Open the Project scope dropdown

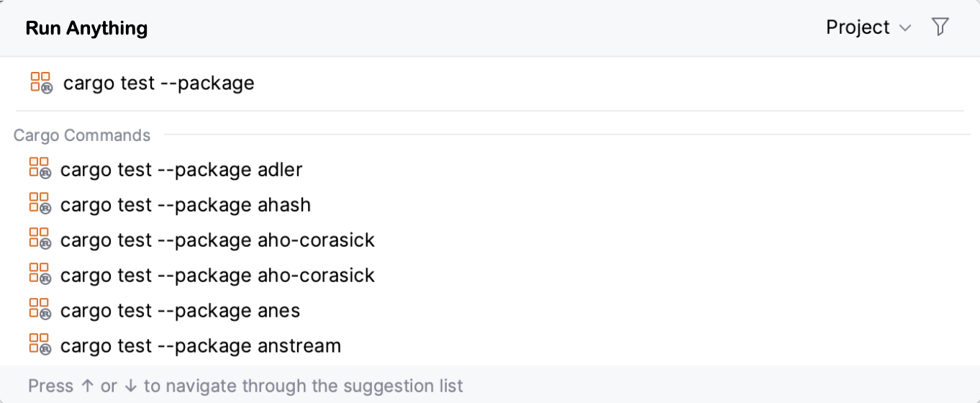858,27
